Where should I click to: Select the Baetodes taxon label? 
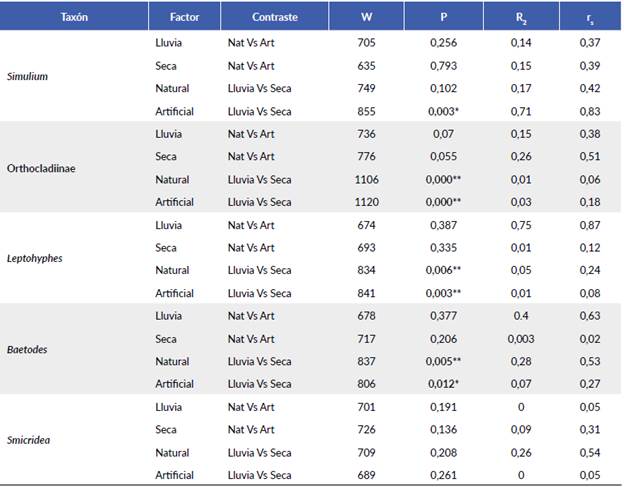click(x=26, y=350)
